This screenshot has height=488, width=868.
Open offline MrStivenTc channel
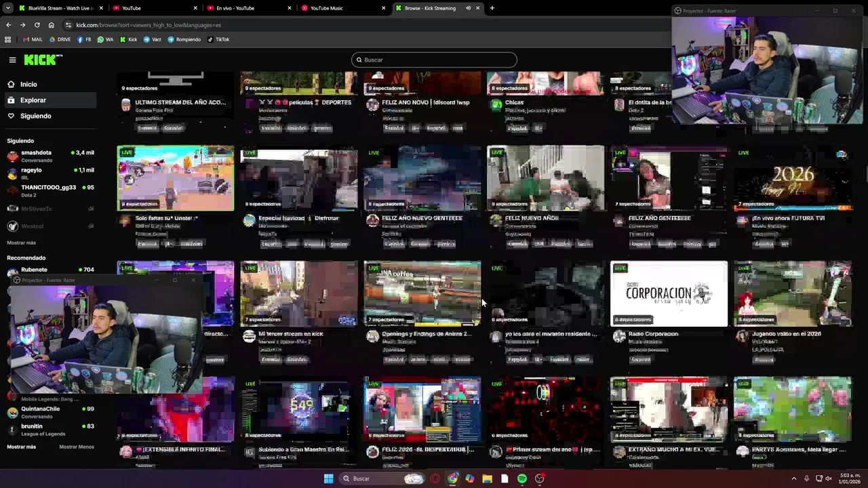pyautogui.click(x=50, y=209)
